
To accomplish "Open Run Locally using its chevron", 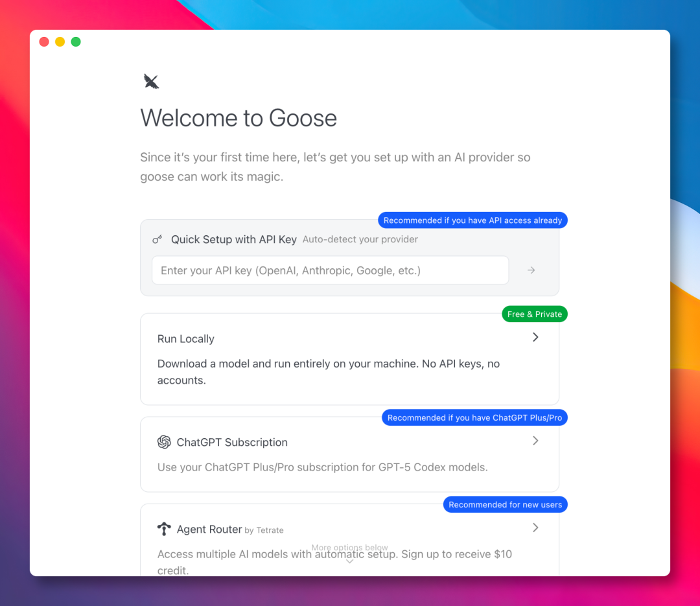I will pyautogui.click(x=535, y=337).
